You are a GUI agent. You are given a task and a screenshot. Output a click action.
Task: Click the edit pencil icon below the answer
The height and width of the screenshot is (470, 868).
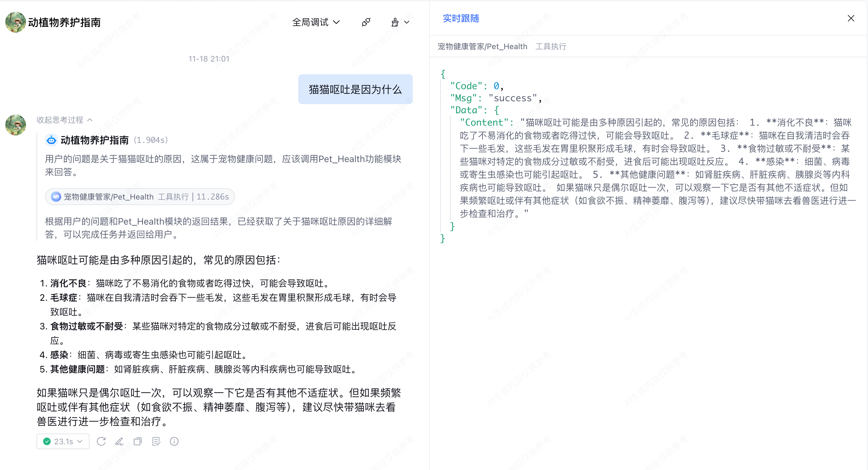coord(119,441)
